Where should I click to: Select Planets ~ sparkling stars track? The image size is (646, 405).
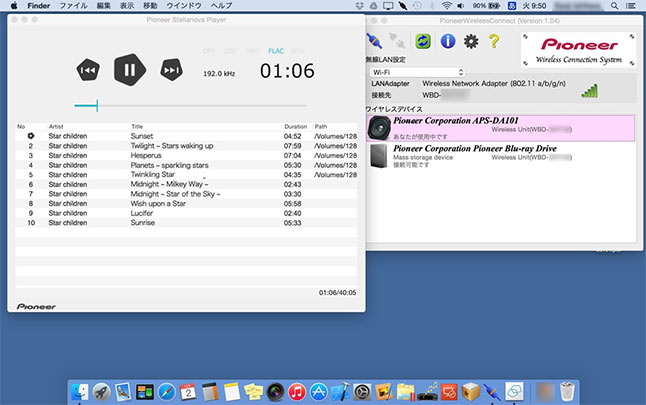(x=186, y=165)
